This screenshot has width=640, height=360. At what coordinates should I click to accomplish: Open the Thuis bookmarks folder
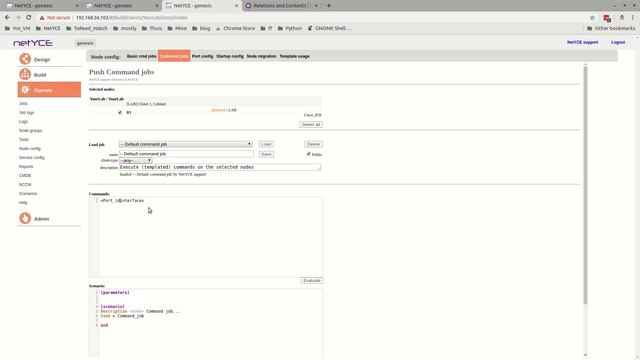pyautogui.click(x=151, y=28)
